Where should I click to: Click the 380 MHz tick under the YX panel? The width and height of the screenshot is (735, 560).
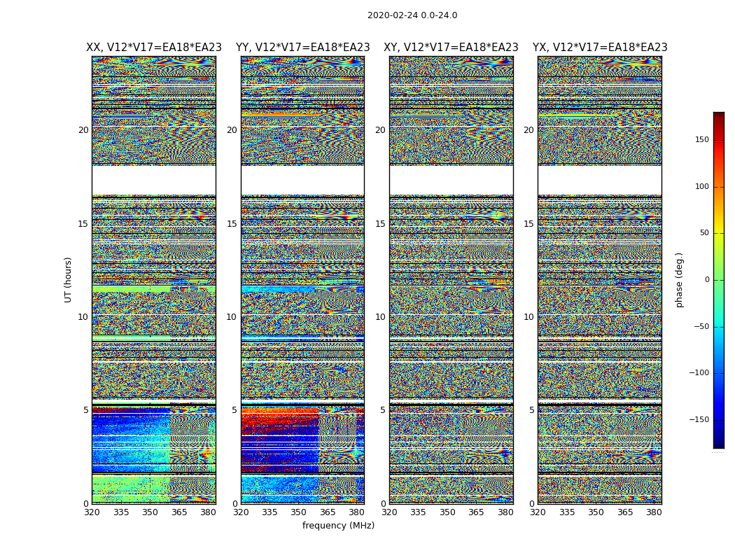(654, 512)
